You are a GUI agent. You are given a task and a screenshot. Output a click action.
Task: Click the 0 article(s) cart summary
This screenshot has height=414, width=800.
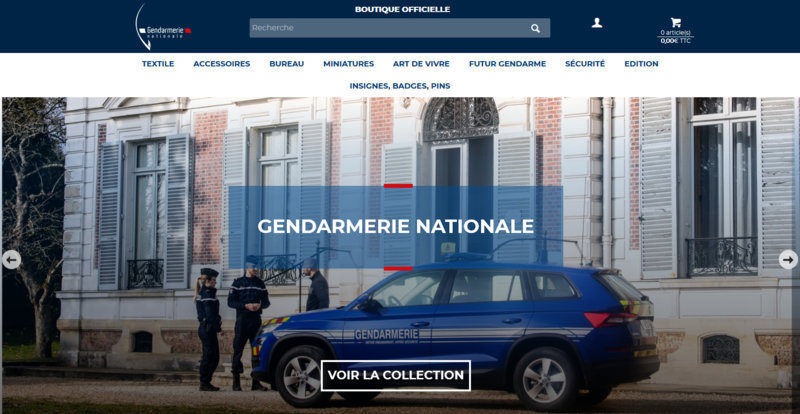(676, 33)
